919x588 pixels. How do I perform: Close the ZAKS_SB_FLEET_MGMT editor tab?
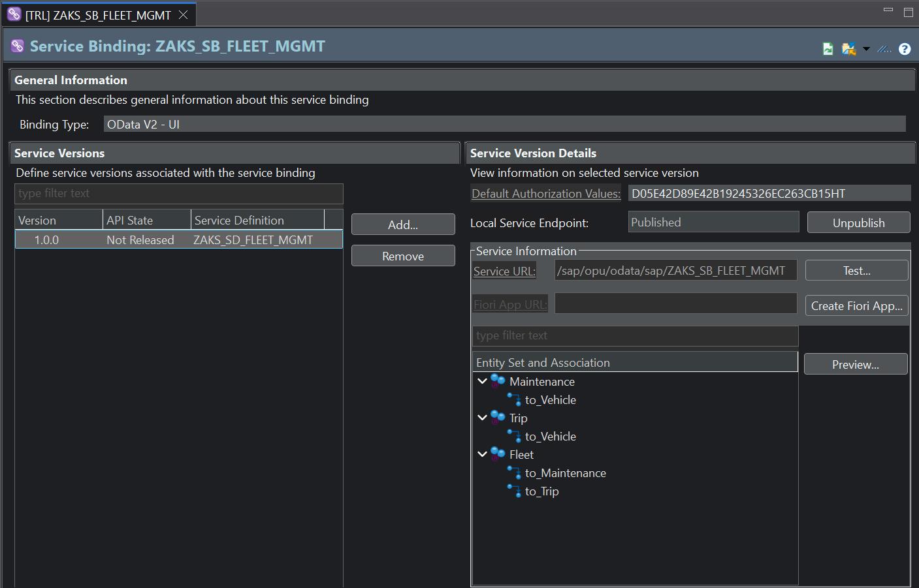184,15
